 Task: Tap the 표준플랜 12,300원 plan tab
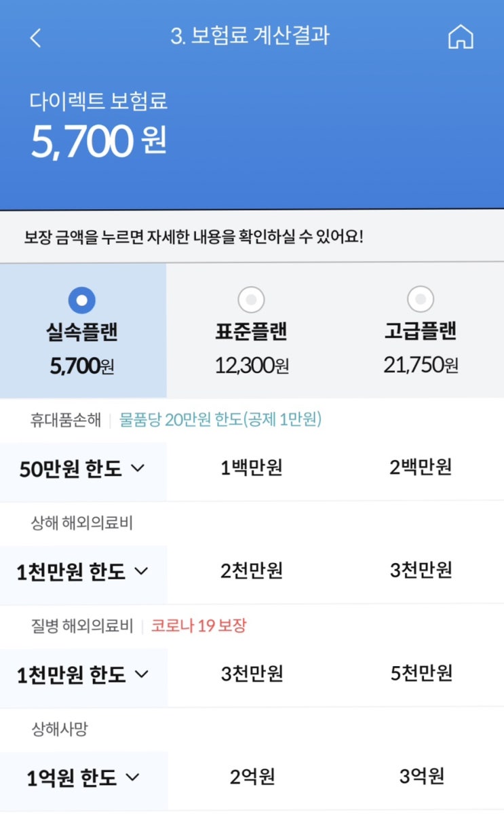252,347
